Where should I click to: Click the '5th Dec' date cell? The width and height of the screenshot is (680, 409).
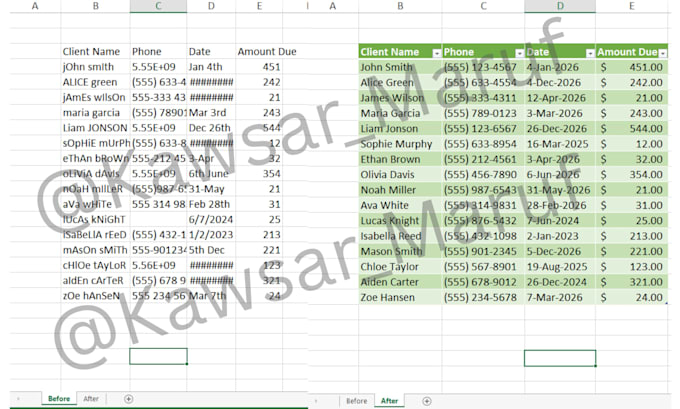tap(211, 250)
